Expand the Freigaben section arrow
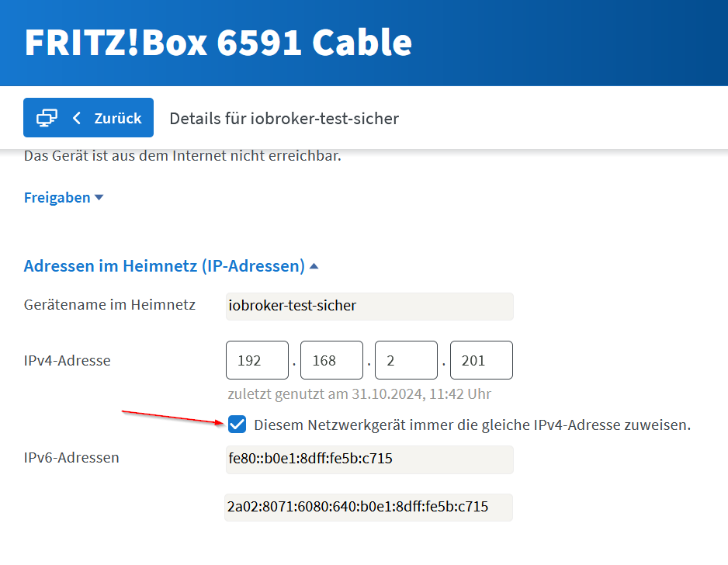Image resolution: width=728 pixels, height=565 pixels. (x=99, y=198)
